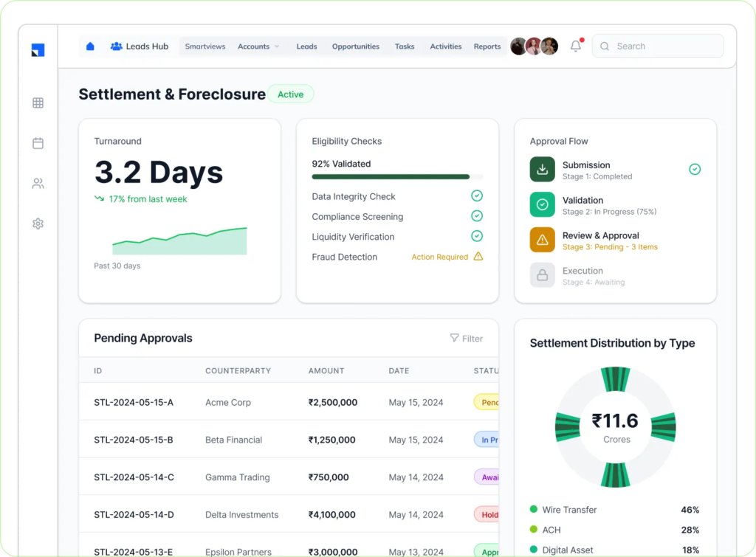756x557 pixels.
Task: Click Stage 2: In Progress (75%) text
Action: coord(609,212)
